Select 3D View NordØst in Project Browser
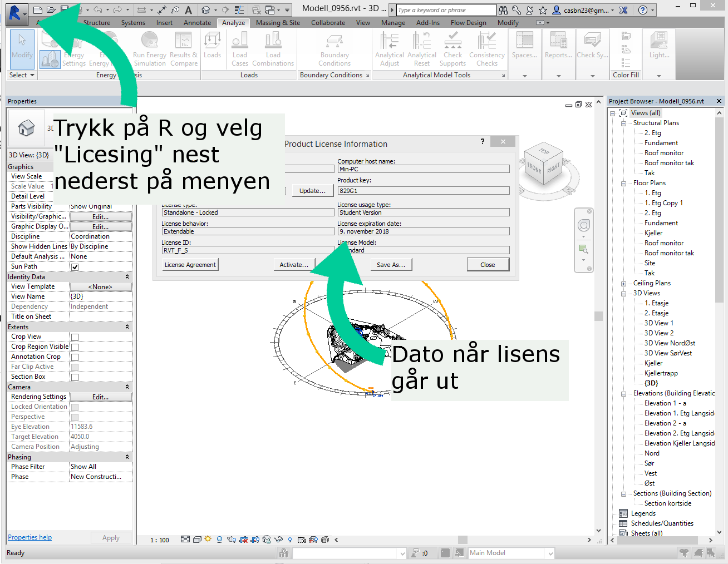728x564 pixels. 670,343
